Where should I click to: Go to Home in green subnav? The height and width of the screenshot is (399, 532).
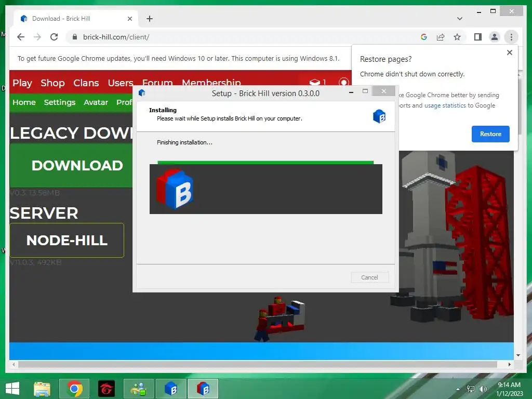tap(24, 102)
